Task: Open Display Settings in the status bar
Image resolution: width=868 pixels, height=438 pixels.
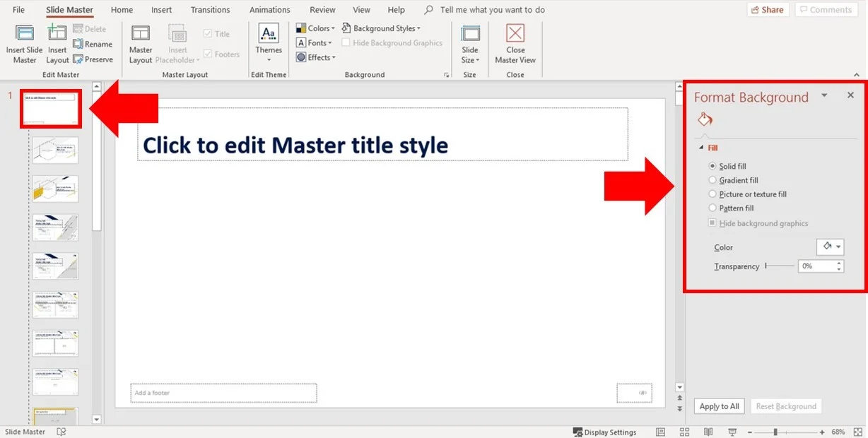Action: point(605,432)
